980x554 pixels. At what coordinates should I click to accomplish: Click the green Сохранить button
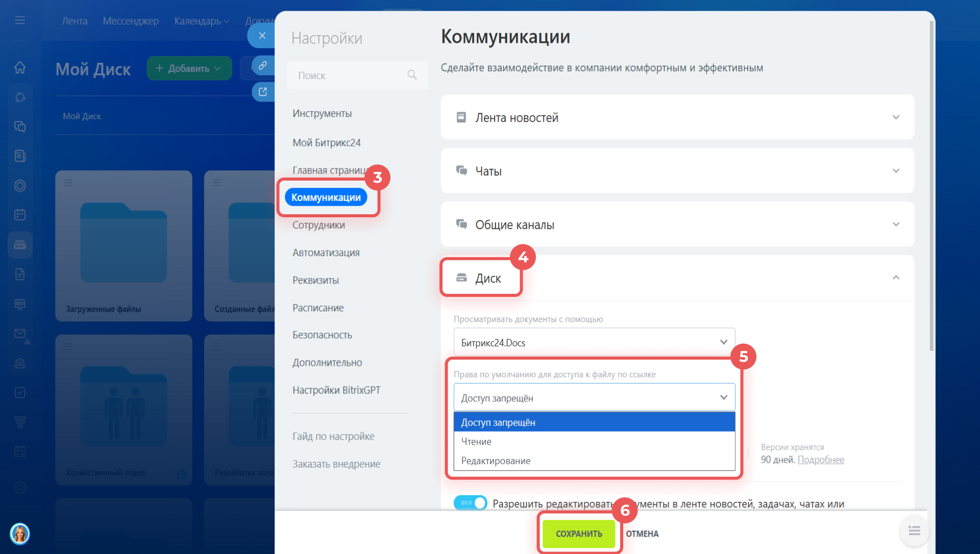click(x=579, y=534)
